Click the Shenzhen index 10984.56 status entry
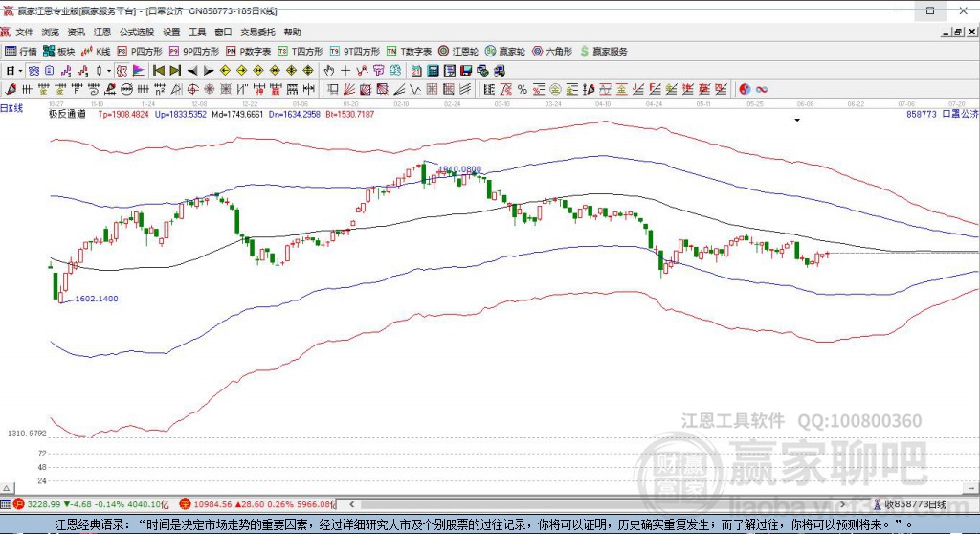This screenshot has width=980, height=534. click(257, 504)
